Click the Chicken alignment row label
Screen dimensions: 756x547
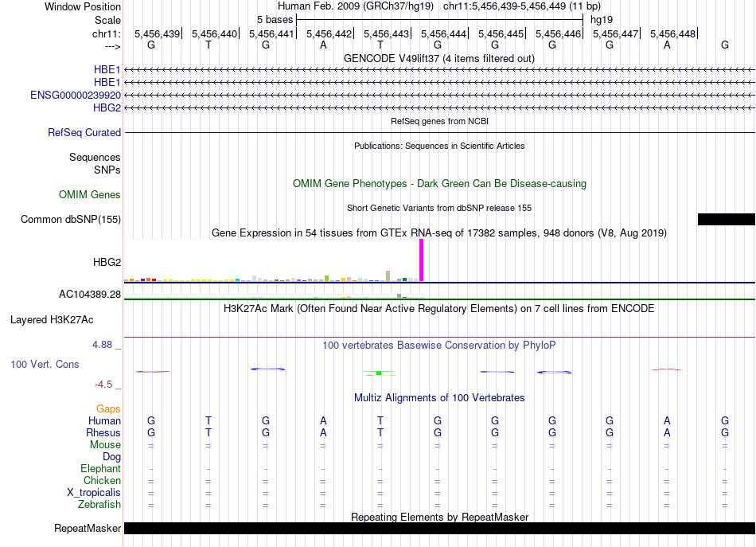click(102, 480)
